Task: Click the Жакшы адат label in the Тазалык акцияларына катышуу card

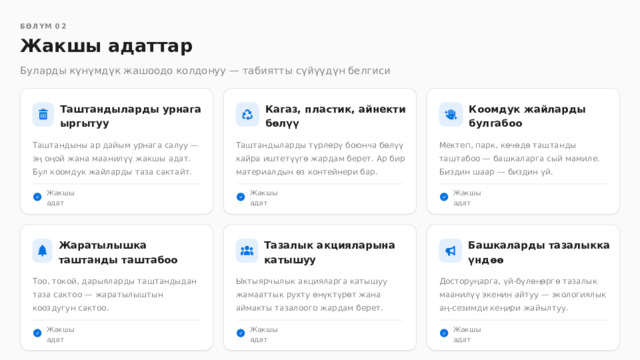Action: pos(263,334)
